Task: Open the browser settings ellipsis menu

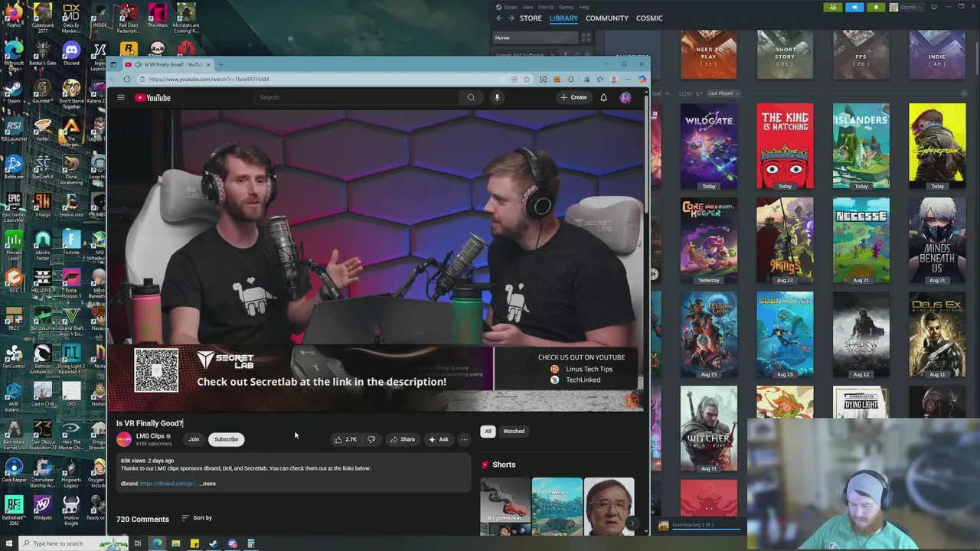Action: pyautogui.click(x=628, y=79)
